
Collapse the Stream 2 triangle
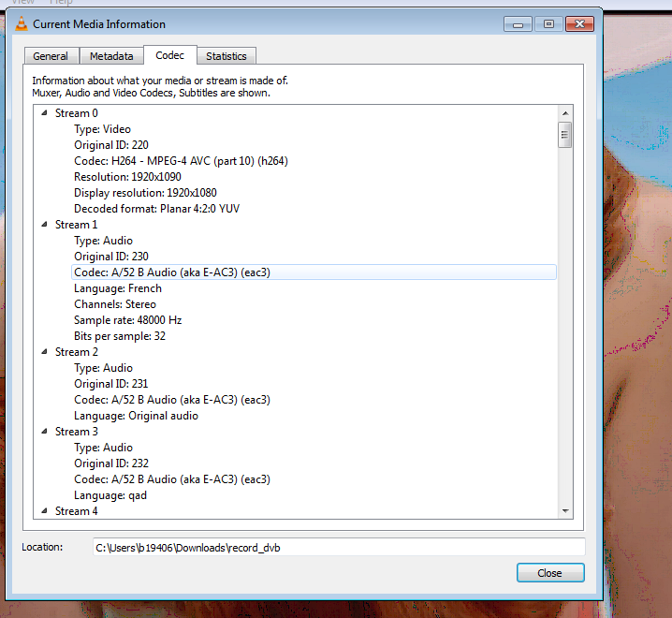click(x=44, y=352)
